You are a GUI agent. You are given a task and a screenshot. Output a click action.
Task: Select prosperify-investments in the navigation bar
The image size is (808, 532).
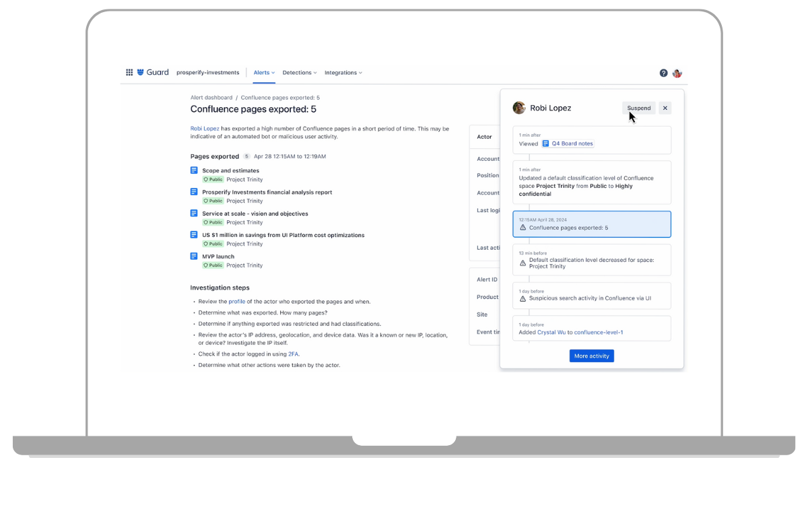[x=207, y=73]
